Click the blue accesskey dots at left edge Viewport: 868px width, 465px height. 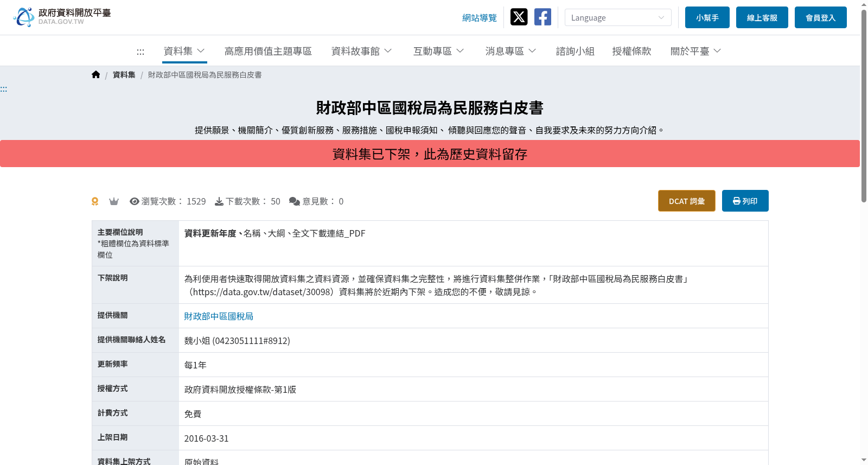pyautogui.click(x=4, y=89)
